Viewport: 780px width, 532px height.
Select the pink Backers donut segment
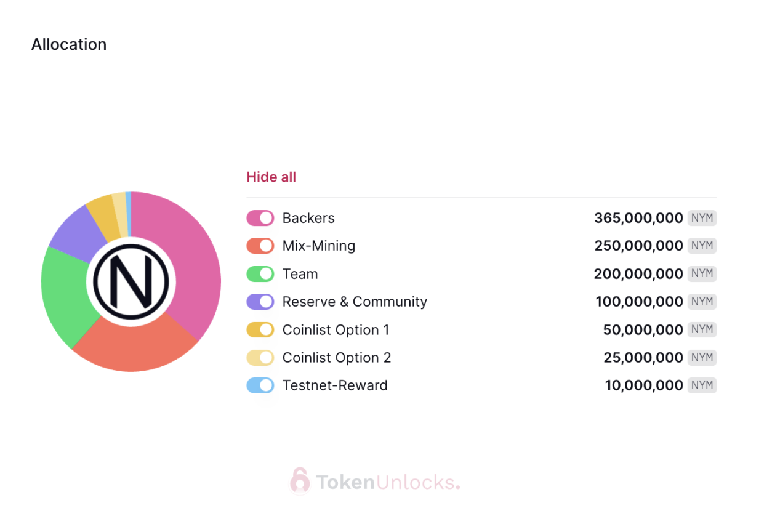click(191, 259)
